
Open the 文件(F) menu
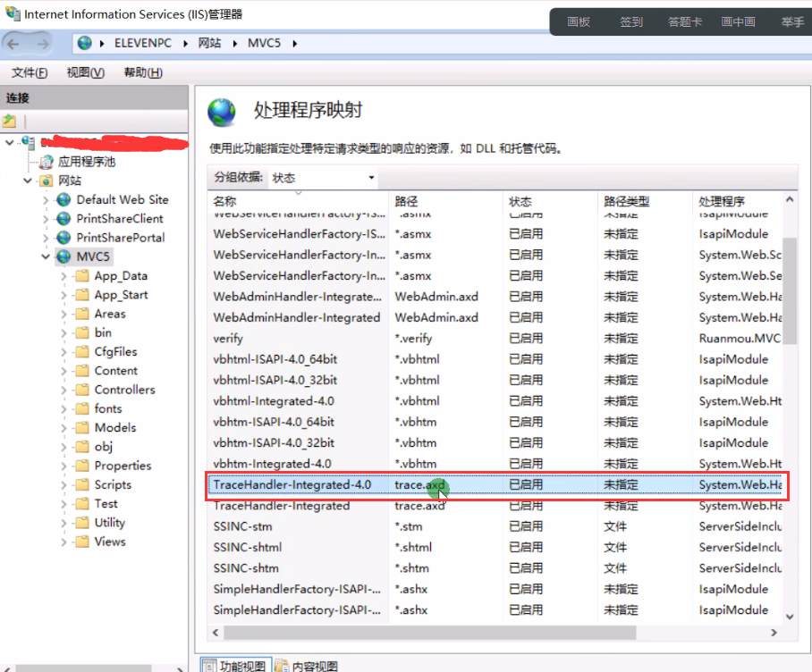tap(30, 72)
